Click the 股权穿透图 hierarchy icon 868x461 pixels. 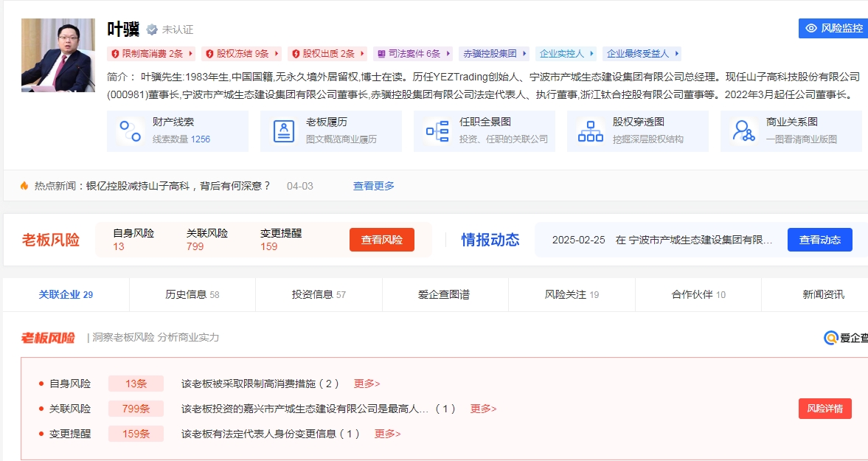click(591, 131)
